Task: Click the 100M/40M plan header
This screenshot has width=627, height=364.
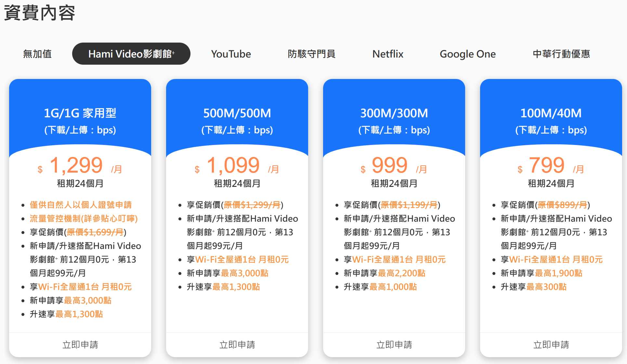Action: tap(551, 113)
